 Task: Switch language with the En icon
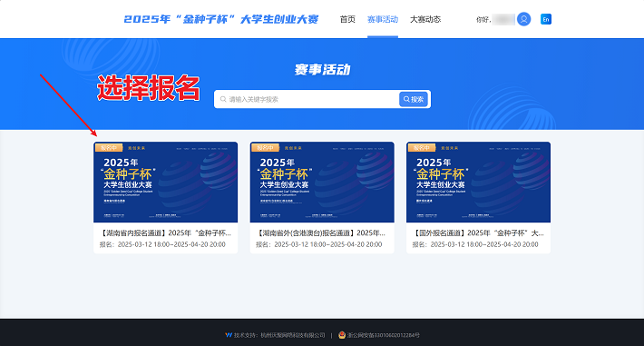tap(546, 19)
